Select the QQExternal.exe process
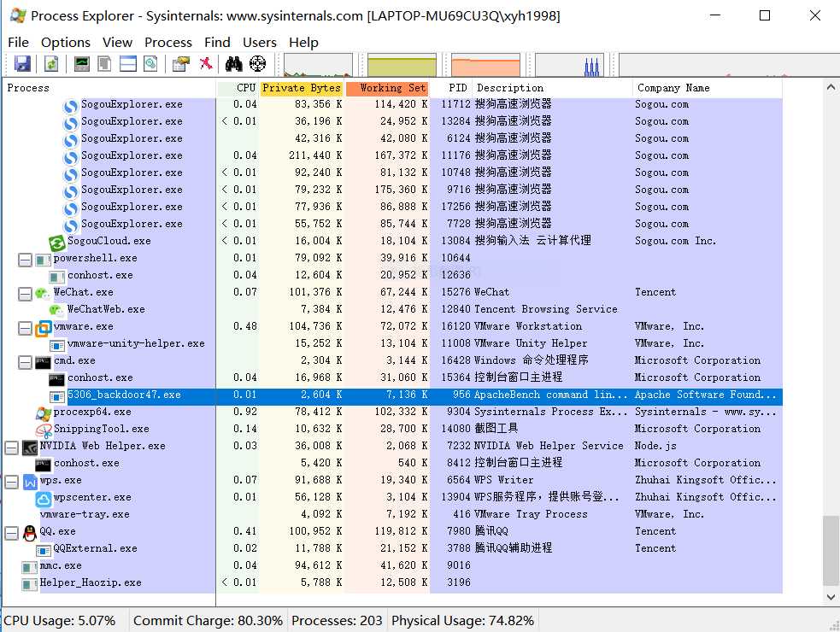840x632 pixels. coord(96,548)
